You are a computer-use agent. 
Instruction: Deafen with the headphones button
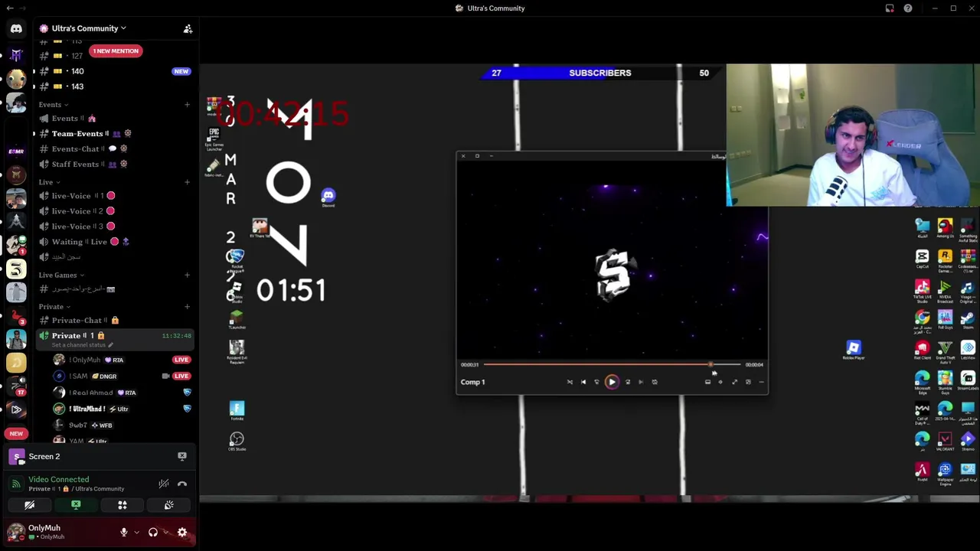pyautogui.click(x=153, y=533)
